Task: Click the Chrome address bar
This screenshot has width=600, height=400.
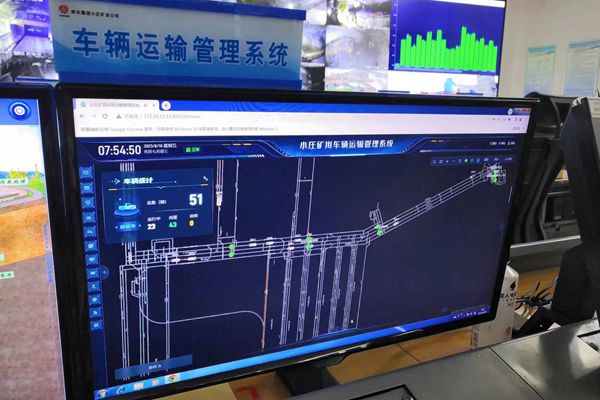Action: point(250,117)
